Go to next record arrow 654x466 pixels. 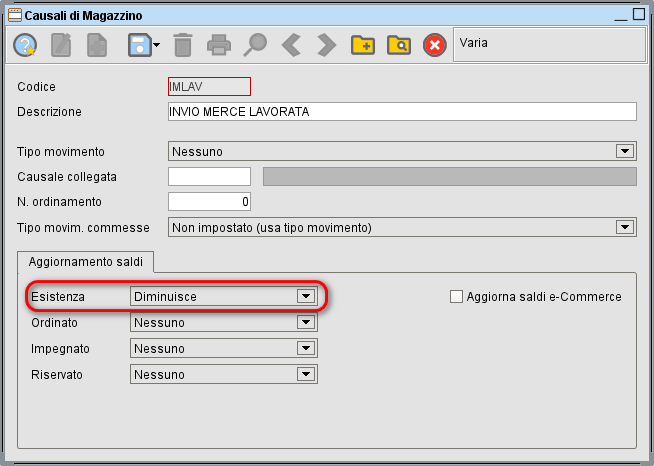[x=326, y=45]
